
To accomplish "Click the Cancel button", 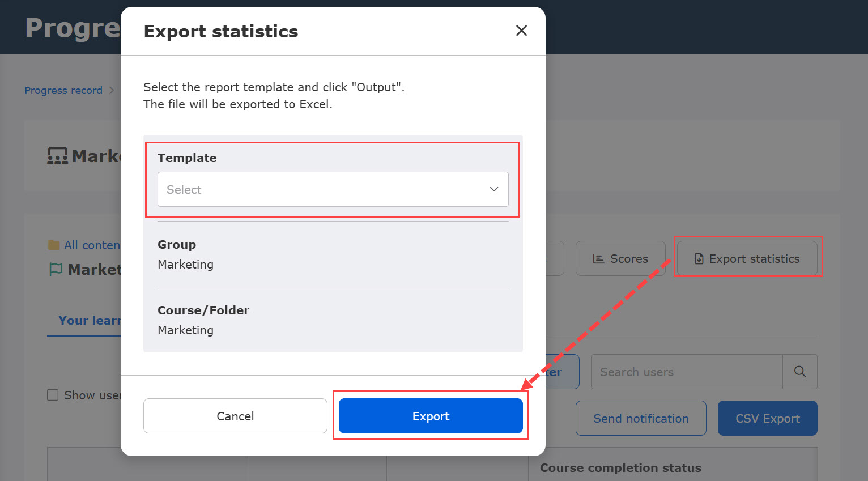I will (235, 416).
